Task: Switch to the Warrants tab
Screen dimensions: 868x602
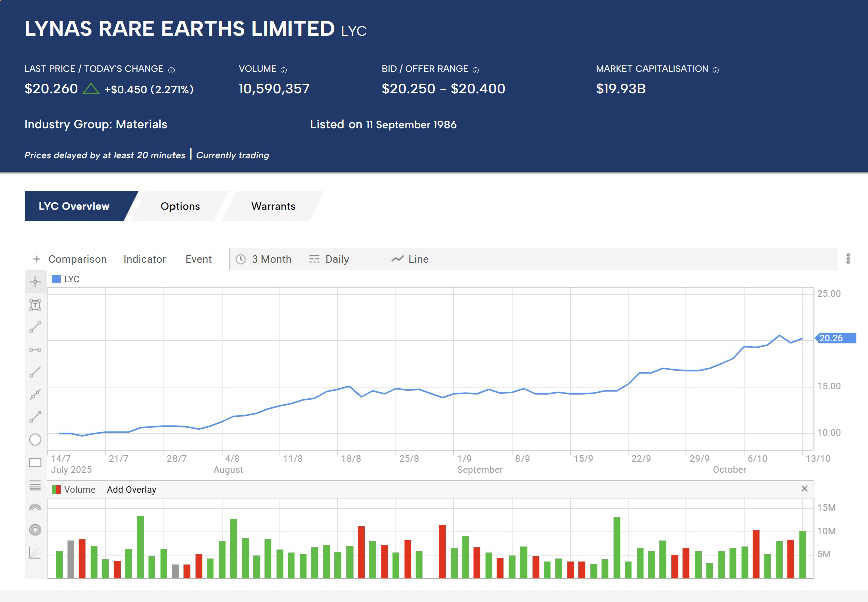Action: [273, 206]
